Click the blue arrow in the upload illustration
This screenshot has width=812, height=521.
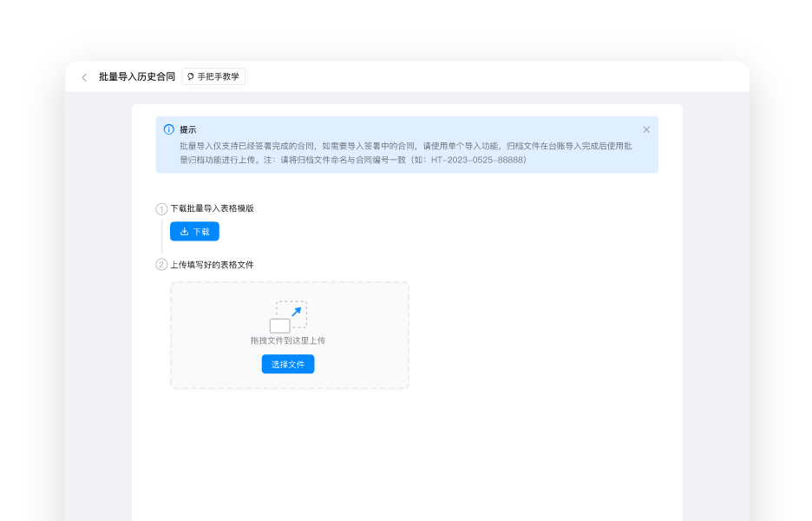[296, 312]
